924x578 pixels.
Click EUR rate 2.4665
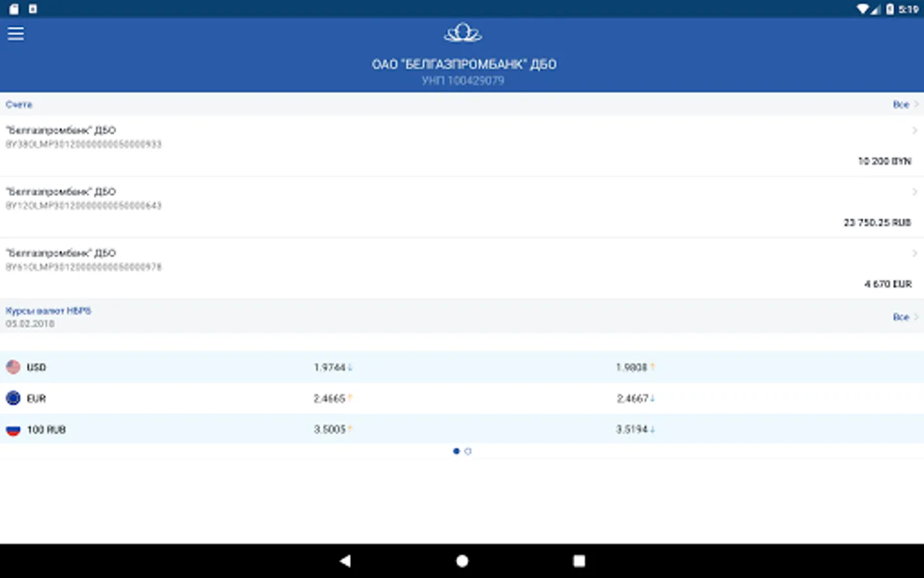(x=329, y=399)
